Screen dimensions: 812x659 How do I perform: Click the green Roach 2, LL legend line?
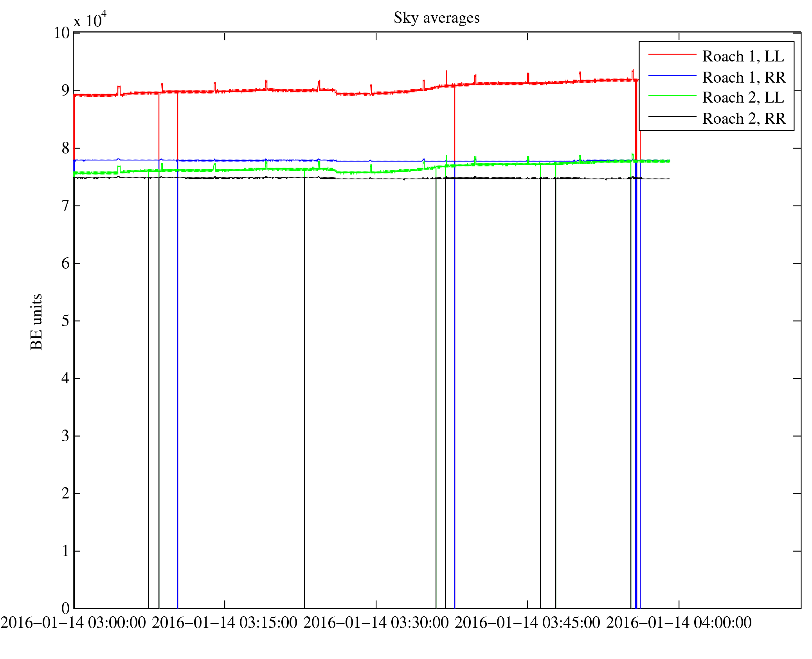point(672,96)
